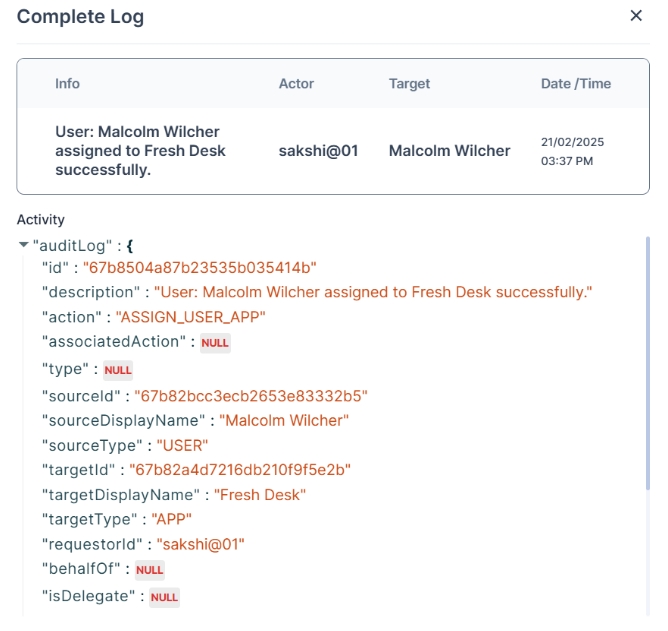Select the Malcolm Wilcher target cell
The height and width of the screenshot is (631, 668).
coord(449,151)
